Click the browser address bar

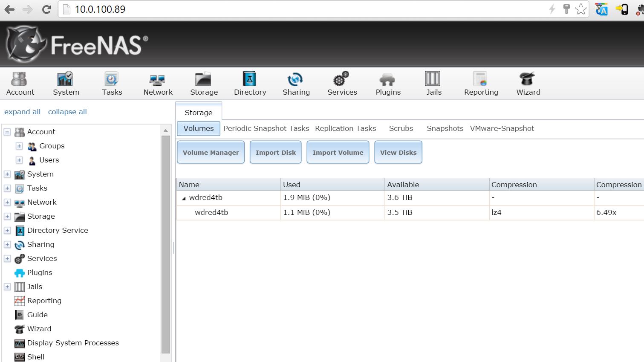coord(298,9)
